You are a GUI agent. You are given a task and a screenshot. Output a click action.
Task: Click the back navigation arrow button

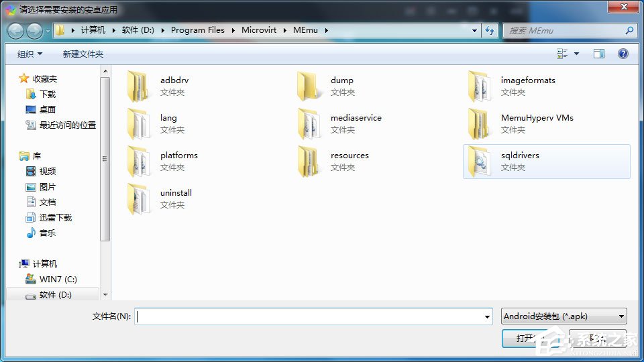point(15,31)
